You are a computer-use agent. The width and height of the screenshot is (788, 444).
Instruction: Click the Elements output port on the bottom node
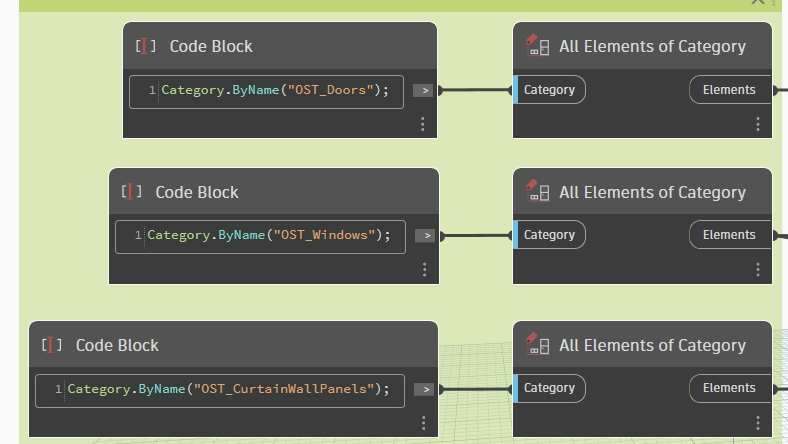point(729,388)
